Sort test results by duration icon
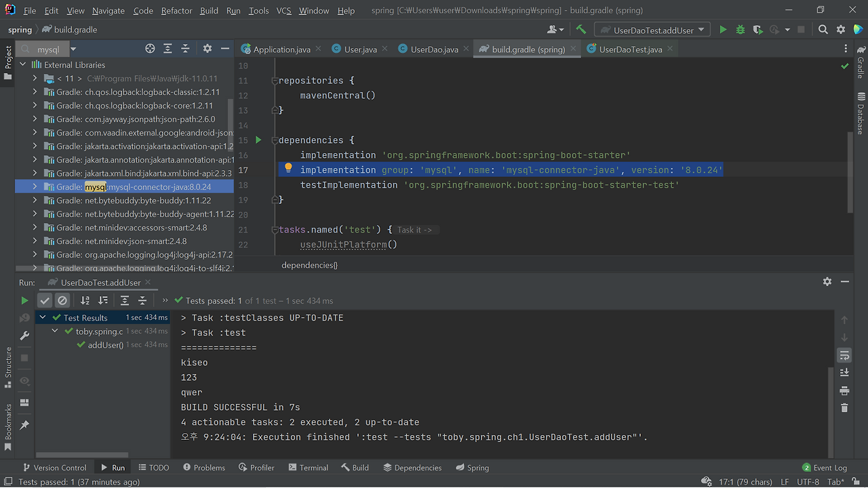The image size is (868, 488). (x=103, y=300)
